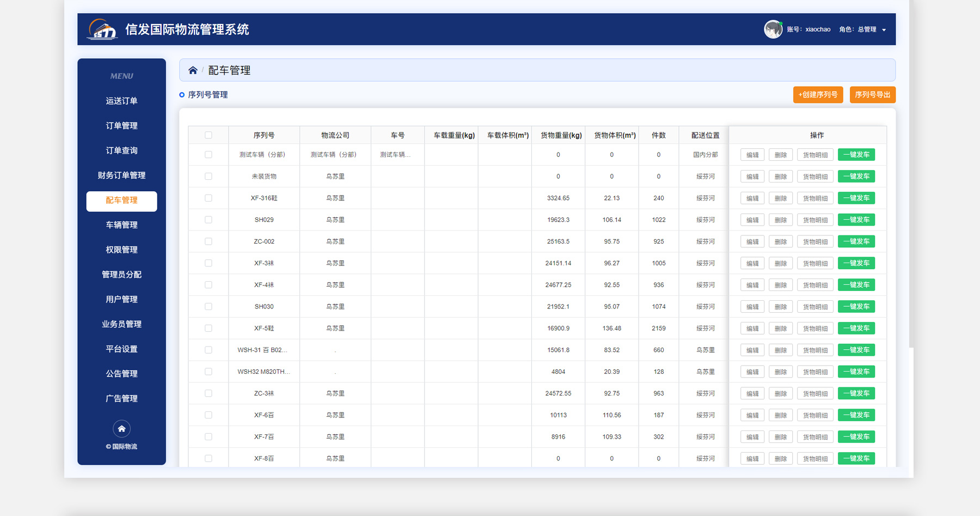Export via the 序列号导出 button

click(872, 95)
